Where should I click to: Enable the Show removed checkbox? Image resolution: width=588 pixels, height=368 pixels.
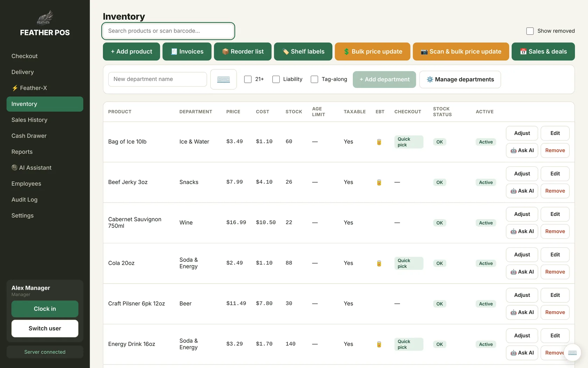[530, 31]
